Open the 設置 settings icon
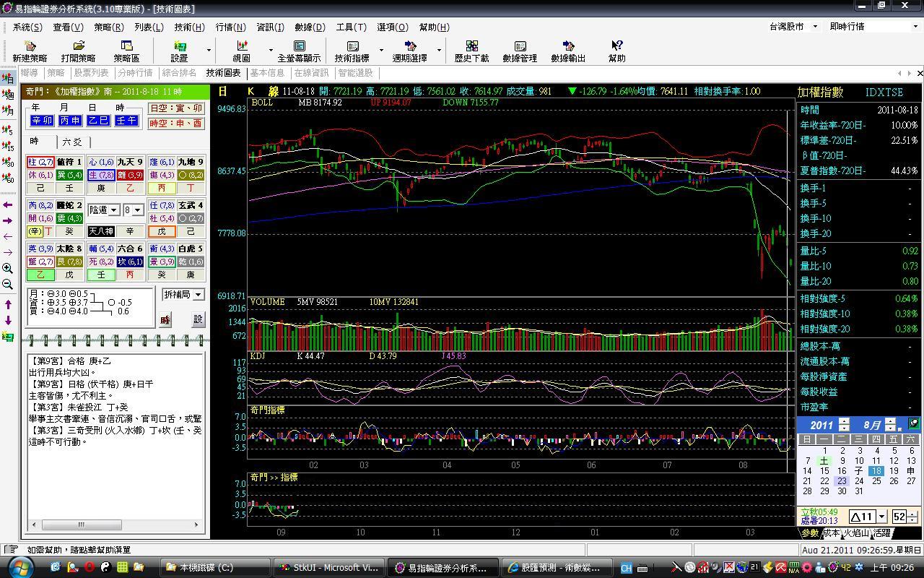 [179, 51]
